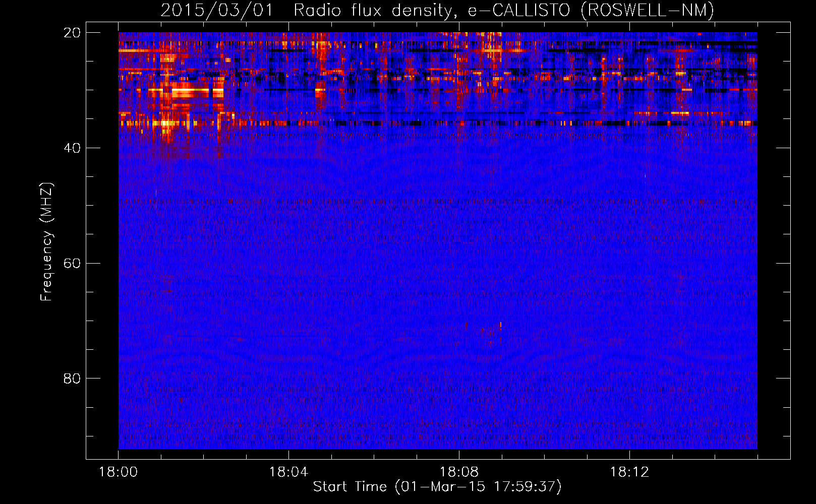The width and height of the screenshot is (816, 504).
Task: Click the "Frequency (MHZ)" axis label
Action: click(46, 242)
